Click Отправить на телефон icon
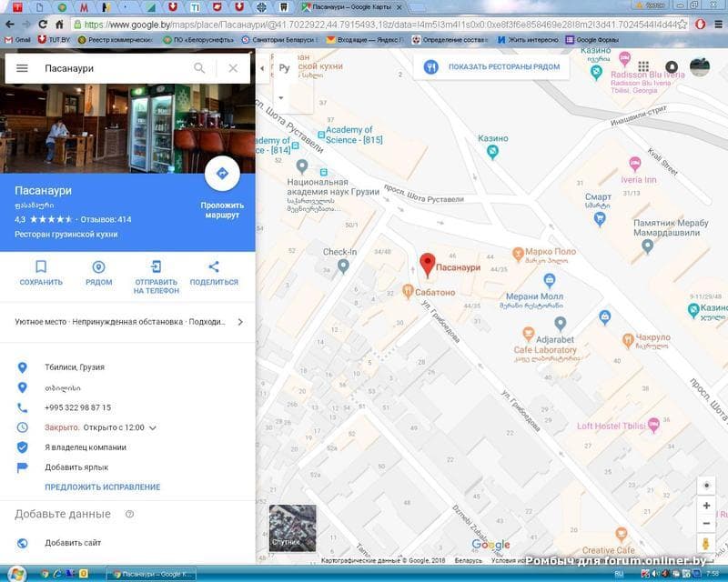The width and height of the screenshot is (728, 582). (156, 266)
